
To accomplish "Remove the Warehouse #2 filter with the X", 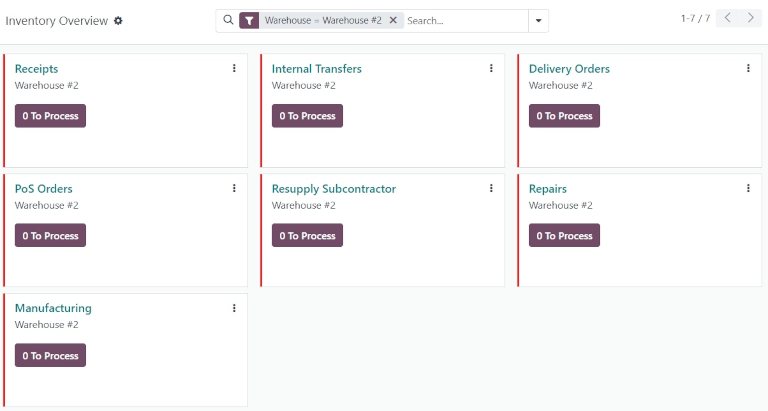I will pyautogui.click(x=393, y=20).
